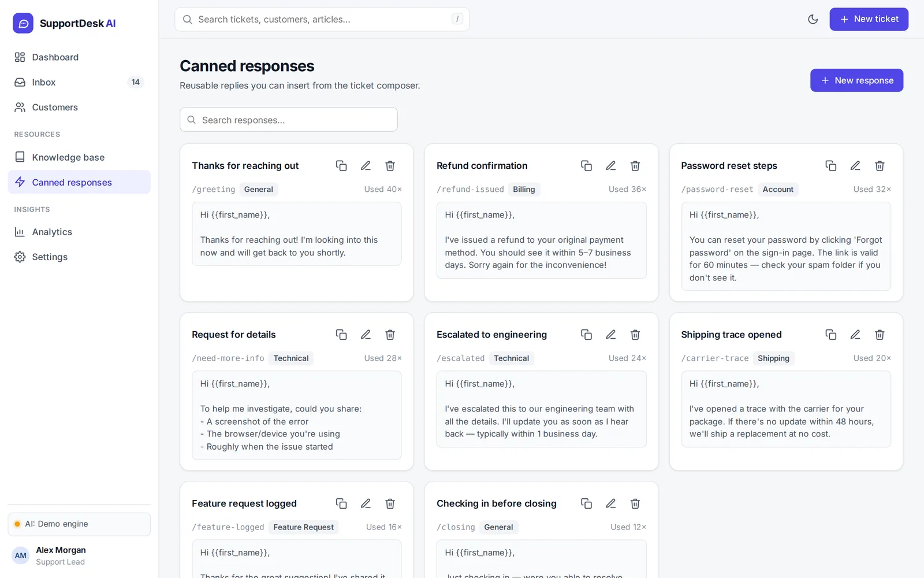Viewport: 924px width, 578px height.
Task: Go to the Inbox section
Action: [79, 82]
